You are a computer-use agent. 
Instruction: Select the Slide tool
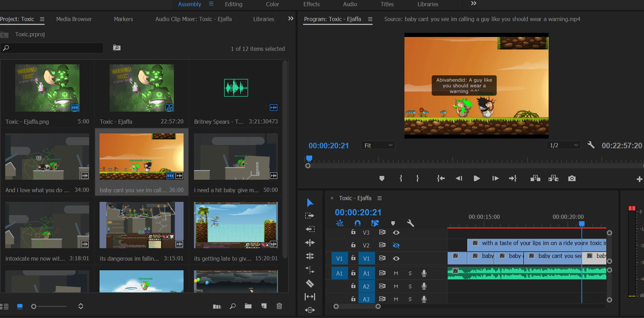[x=310, y=310]
